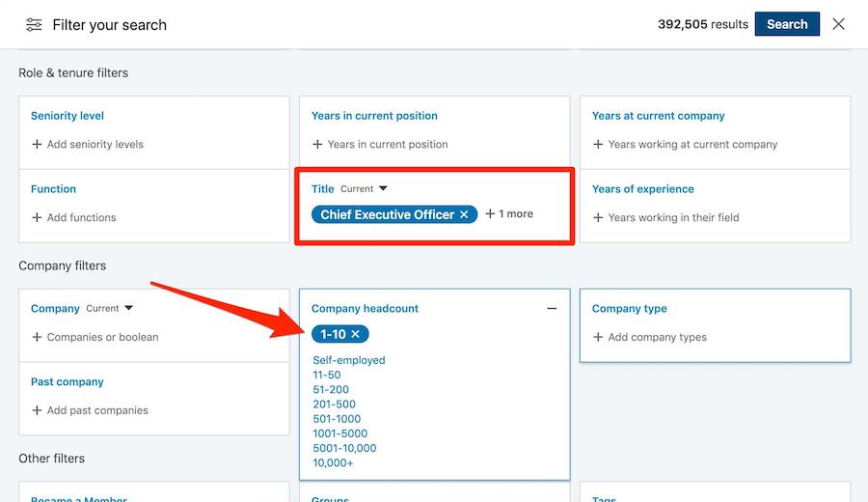Select the 501-1000 headcount option
Image resolution: width=868 pixels, height=502 pixels.
337,419
